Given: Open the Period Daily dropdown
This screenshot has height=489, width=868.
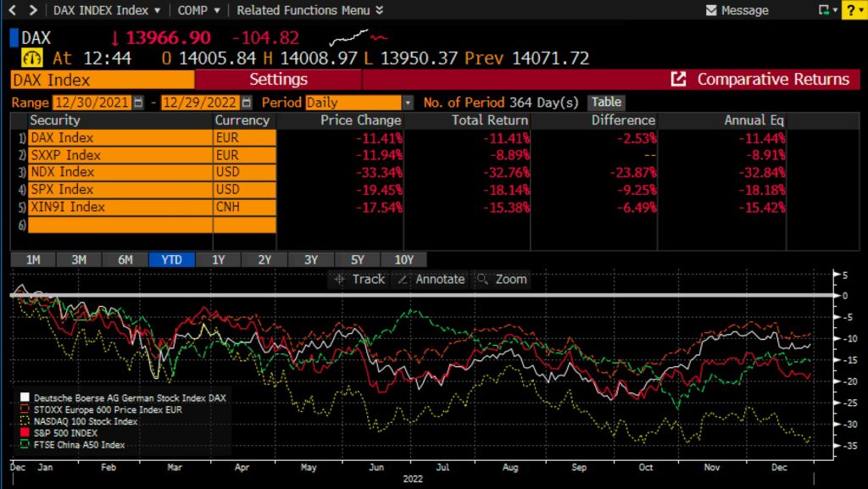Looking at the screenshot, I should (x=408, y=103).
